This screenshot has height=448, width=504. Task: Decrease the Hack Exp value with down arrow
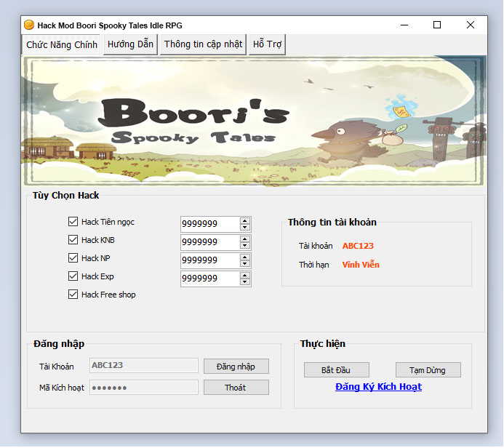(x=245, y=282)
